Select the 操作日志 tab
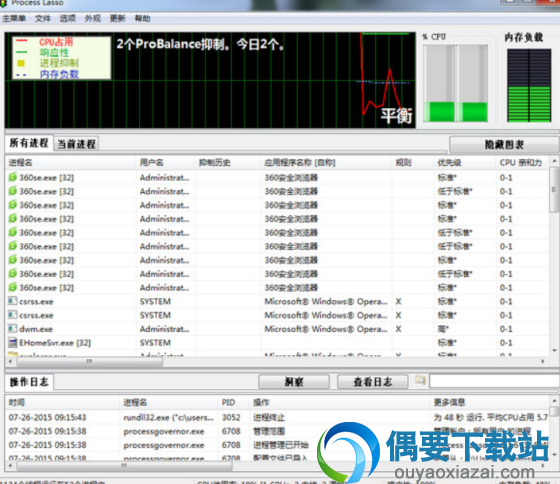 pyautogui.click(x=29, y=382)
